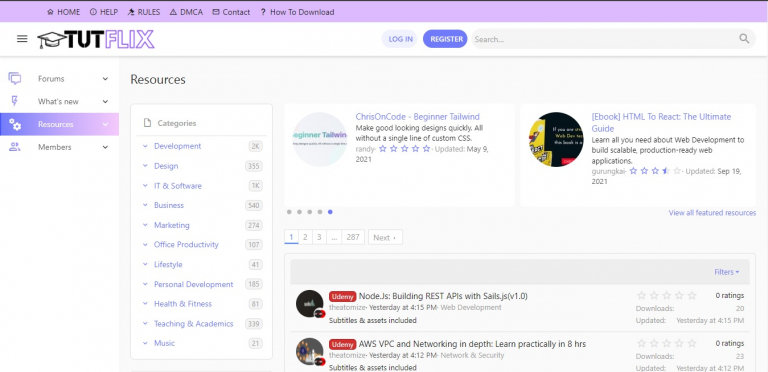The height and width of the screenshot is (372, 768).
Task: Click the REGISTER button
Action: tap(445, 39)
